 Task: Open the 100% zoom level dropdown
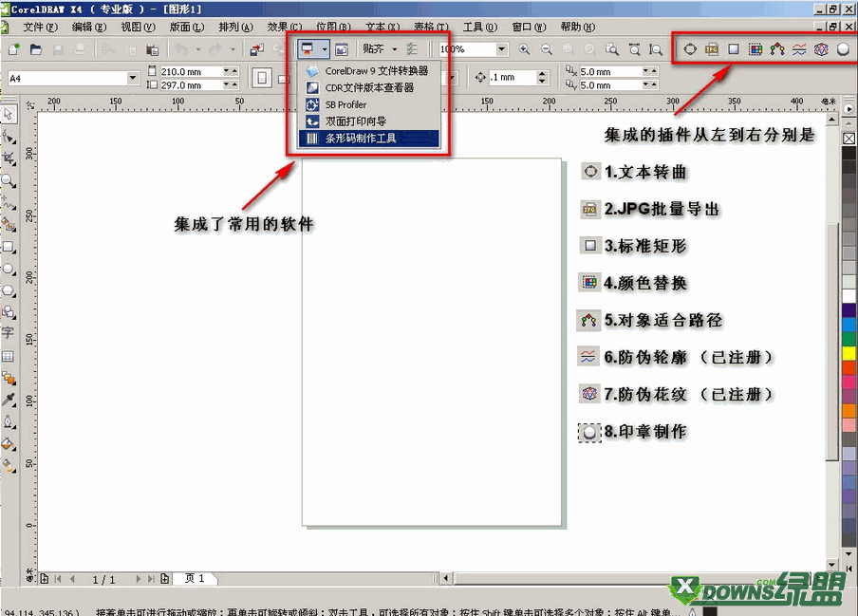pyautogui.click(x=502, y=49)
